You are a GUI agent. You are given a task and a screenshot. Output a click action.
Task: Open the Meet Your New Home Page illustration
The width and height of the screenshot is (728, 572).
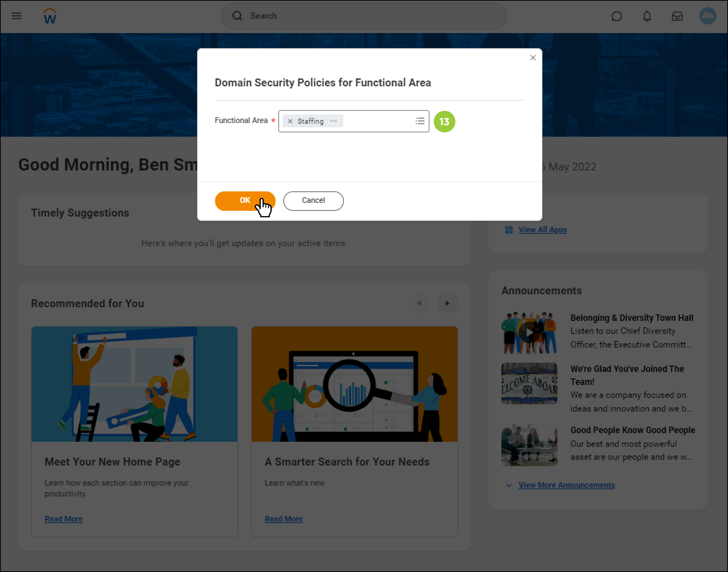pos(135,384)
